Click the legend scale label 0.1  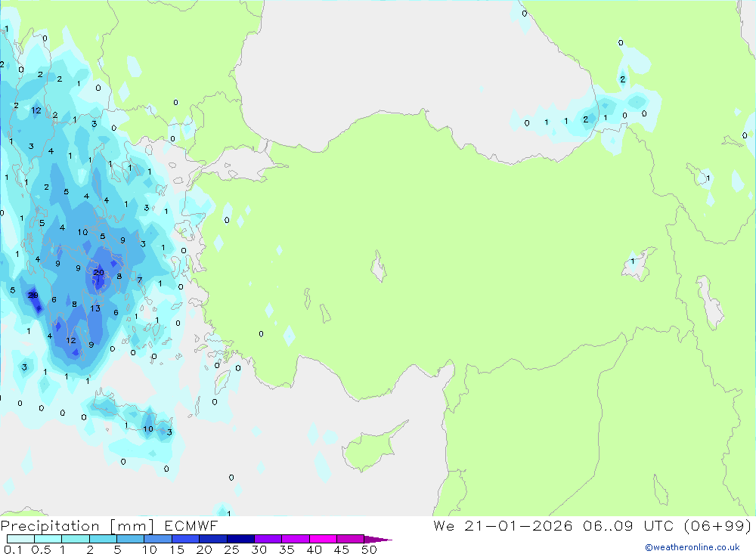point(13,549)
